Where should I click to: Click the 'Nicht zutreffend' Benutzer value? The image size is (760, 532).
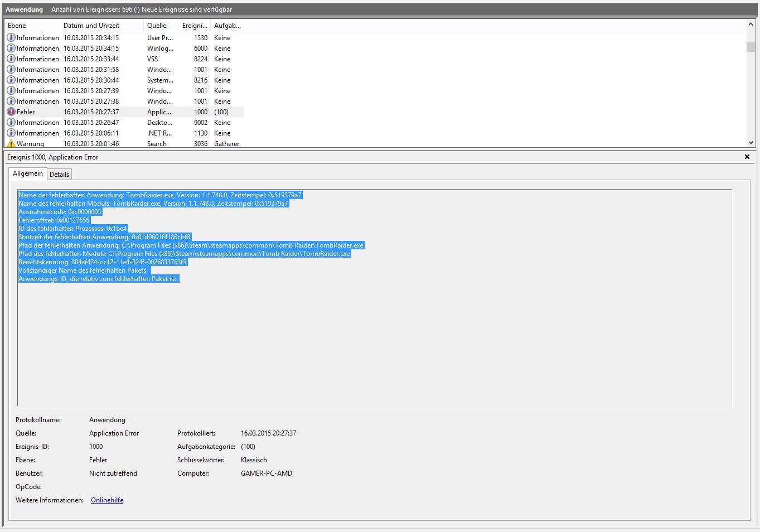point(113,473)
